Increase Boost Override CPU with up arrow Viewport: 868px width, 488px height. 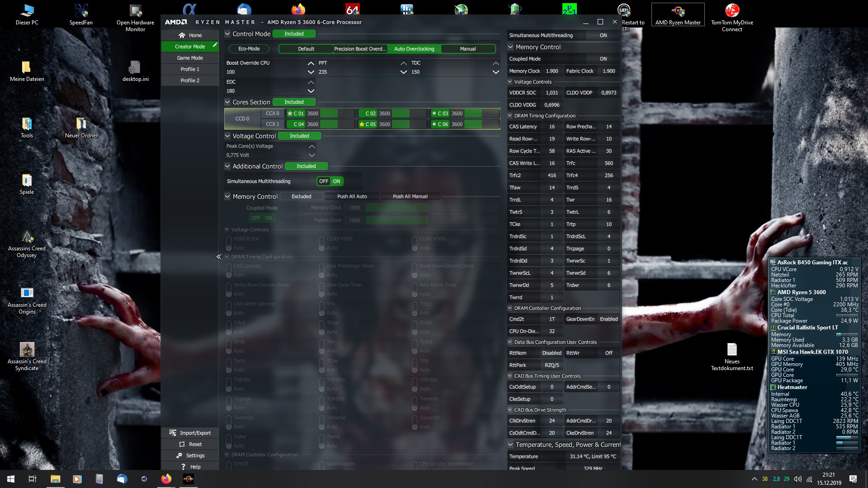tap(311, 63)
